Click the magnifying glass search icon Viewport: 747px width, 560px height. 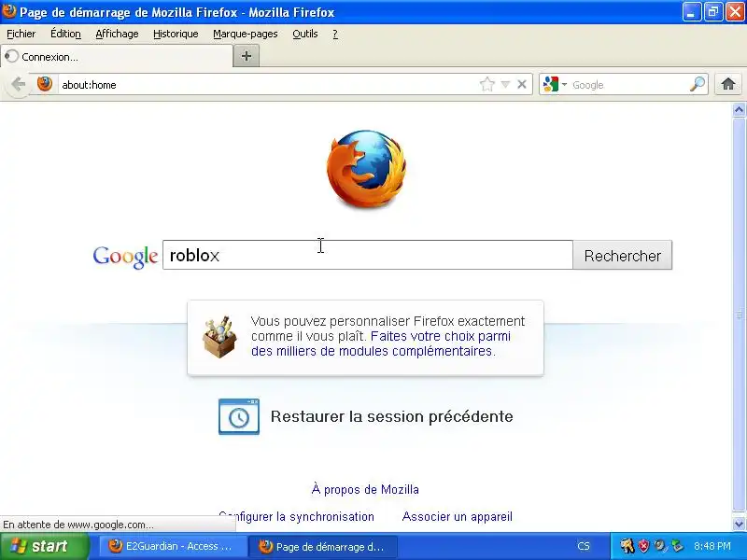pos(698,84)
